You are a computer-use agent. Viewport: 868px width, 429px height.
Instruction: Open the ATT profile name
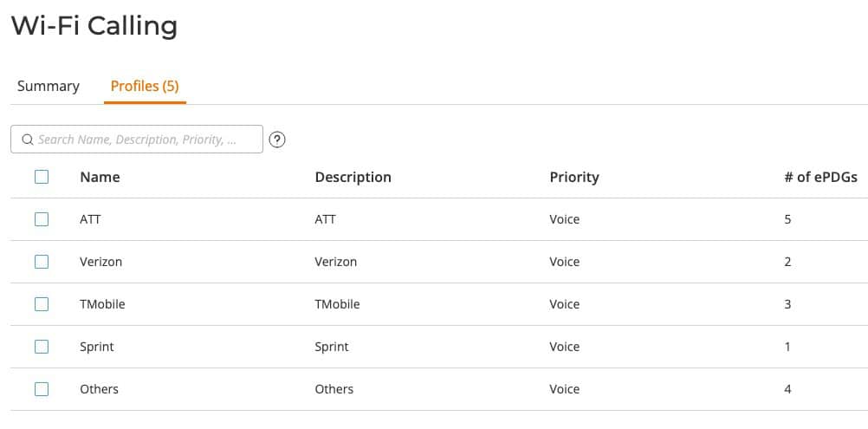click(x=90, y=219)
